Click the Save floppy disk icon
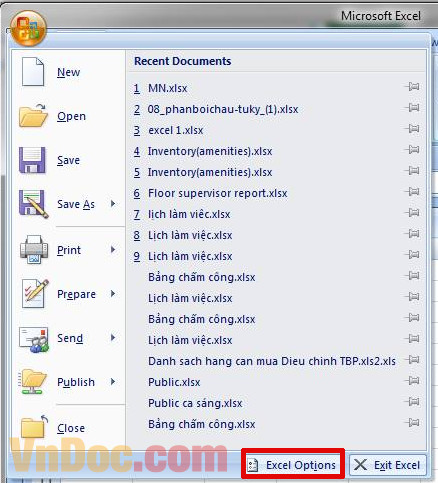Image resolution: width=438 pixels, height=483 pixels. (32, 160)
